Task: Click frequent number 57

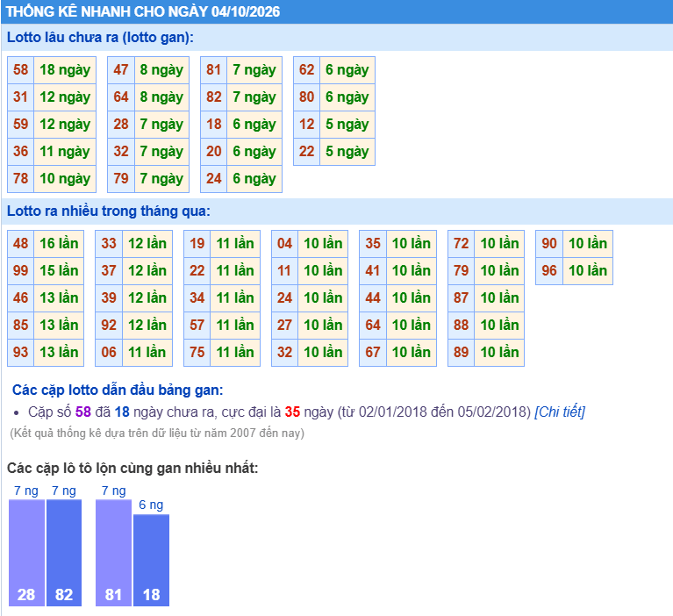Action: pos(197,325)
